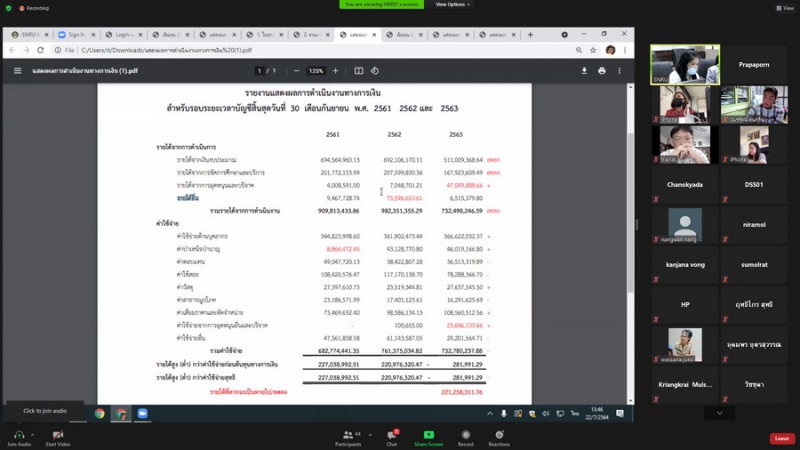Open Zoom Chat
Image resolution: width=800 pixels, height=450 pixels.
(392, 435)
